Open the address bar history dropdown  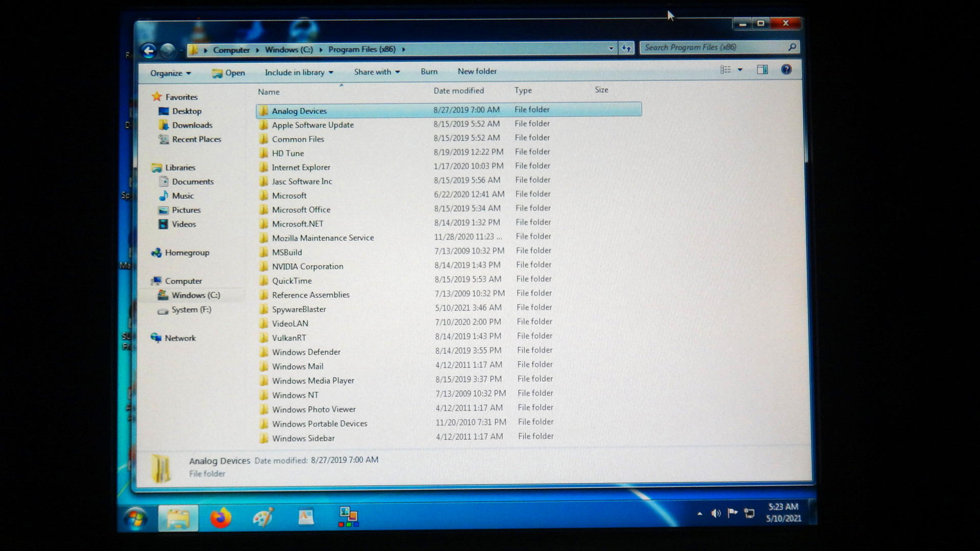(611, 48)
